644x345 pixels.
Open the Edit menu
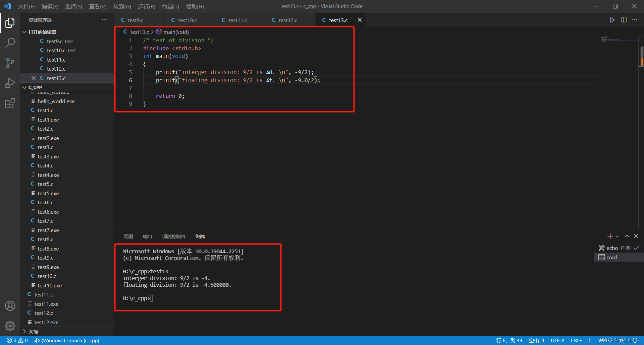tap(50, 6)
